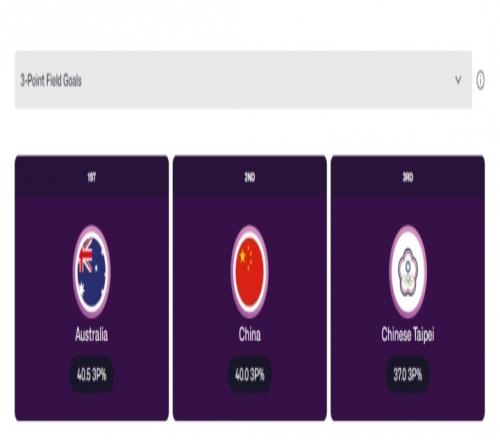
Task: Open the Chinese Taipei team name link
Action: click(x=408, y=335)
